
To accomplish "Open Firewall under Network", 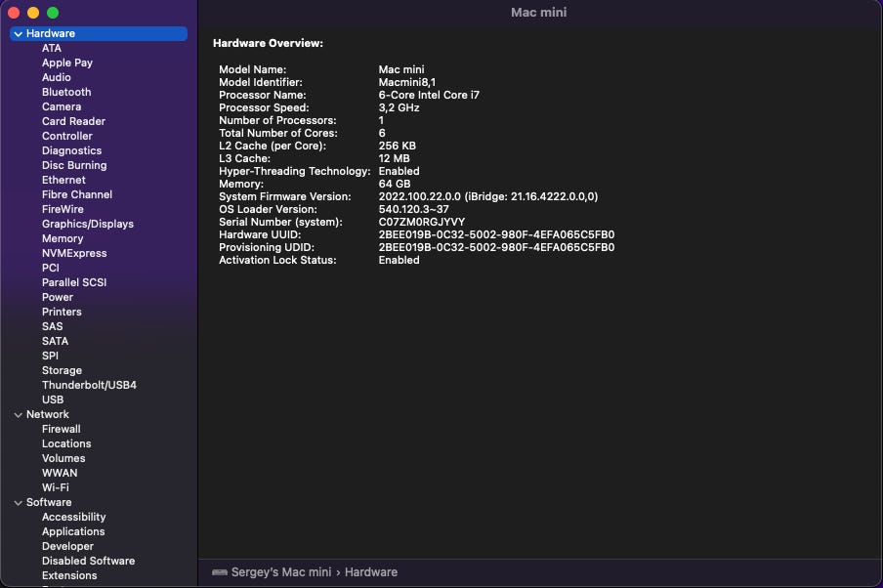I will [x=62, y=429].
